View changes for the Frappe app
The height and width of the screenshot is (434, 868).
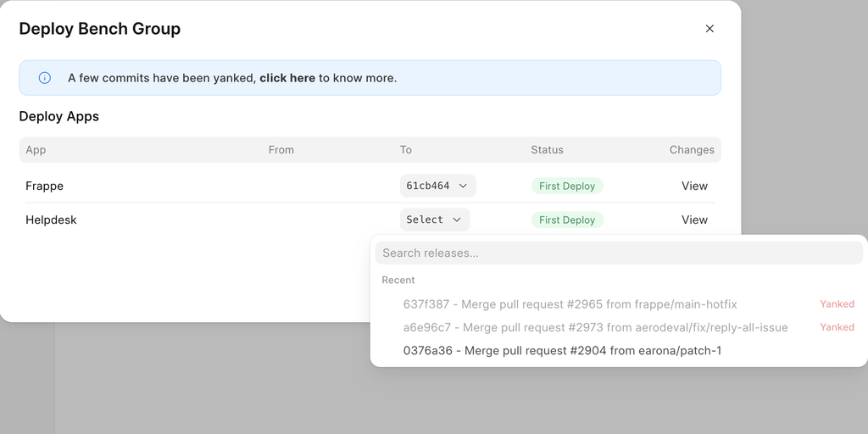coord(694,186)
